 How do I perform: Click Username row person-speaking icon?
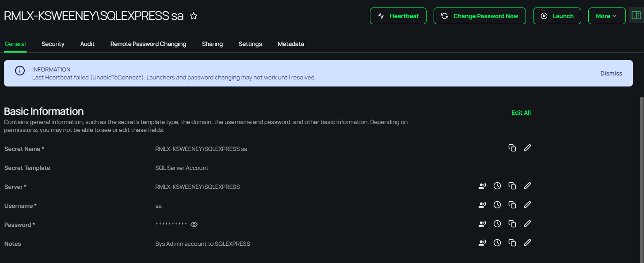[482, 205]
